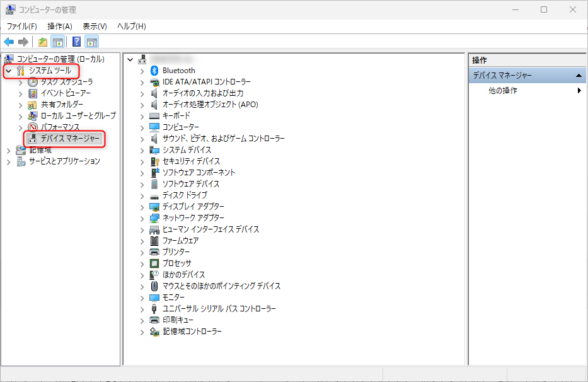Viewport: 588px width, 382px height.
Task: Select the キーボード category icon
Action: pos(154,115)
